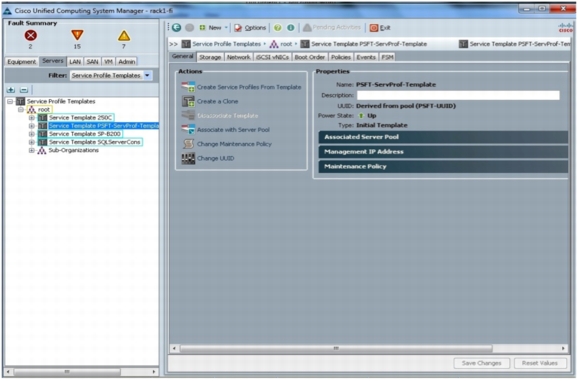Image resolution: width=578 pixels, height=381 pixels.
Task: Switch to the LAN tab
Action: 75,62
